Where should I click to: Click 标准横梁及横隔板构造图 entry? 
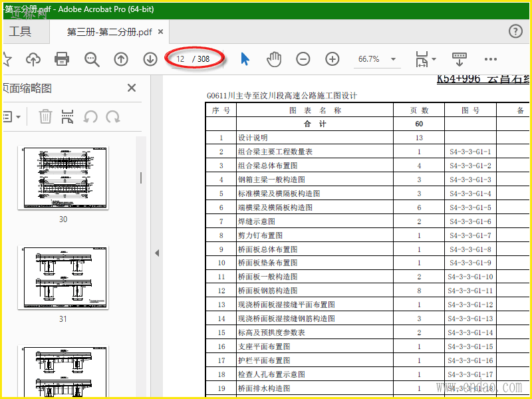click(279, 194)
